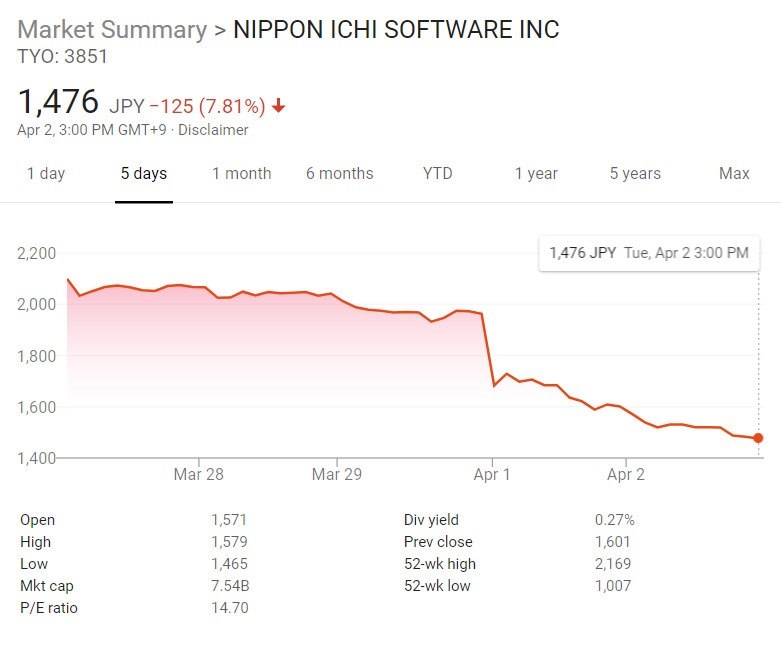
Task: Select the 5 days tab
Action: [x=144, y=174]
